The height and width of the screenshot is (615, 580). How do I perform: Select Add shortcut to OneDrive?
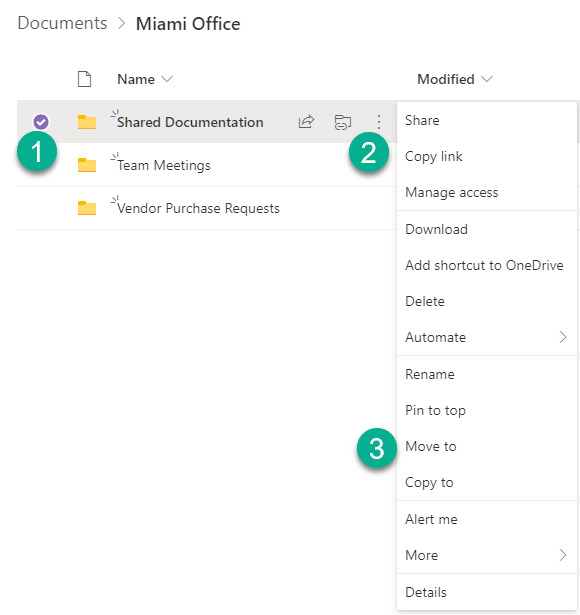click(x=487, y=266)
